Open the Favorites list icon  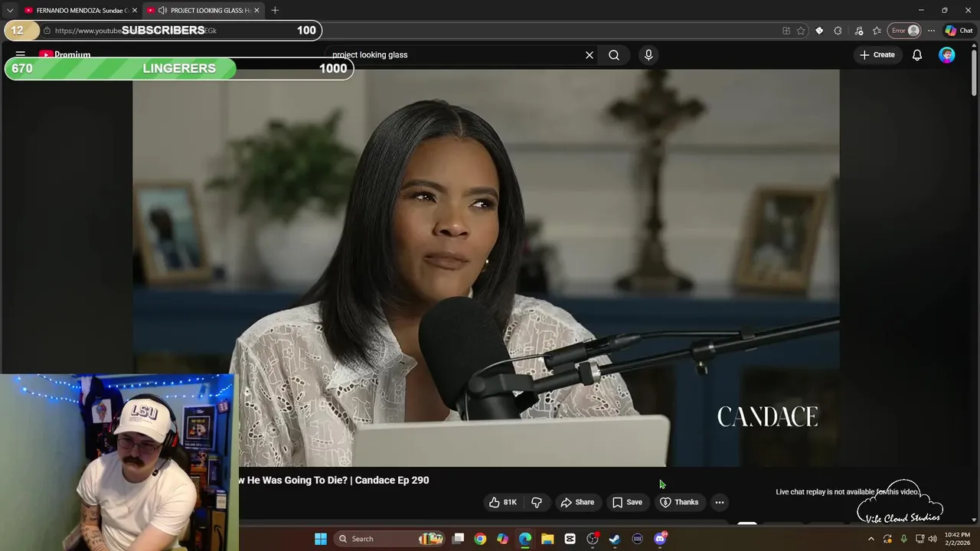pos(877,31)
